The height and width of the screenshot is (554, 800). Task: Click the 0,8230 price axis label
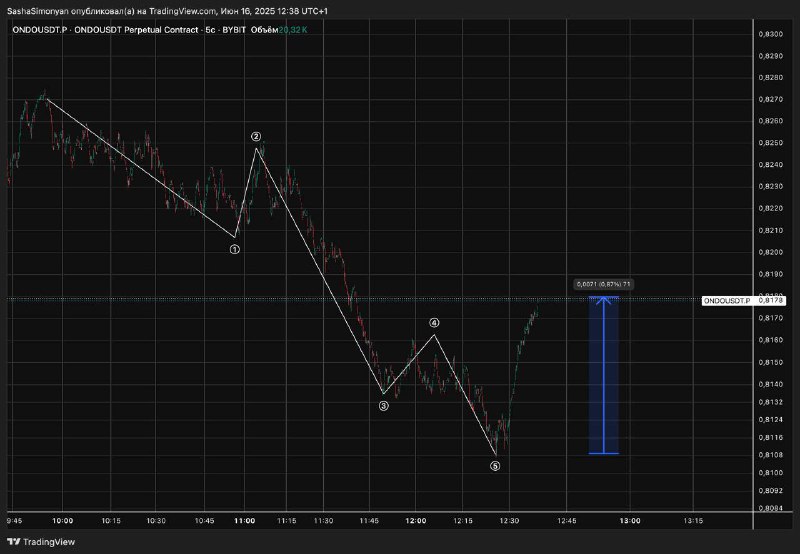tap(770, 187)
